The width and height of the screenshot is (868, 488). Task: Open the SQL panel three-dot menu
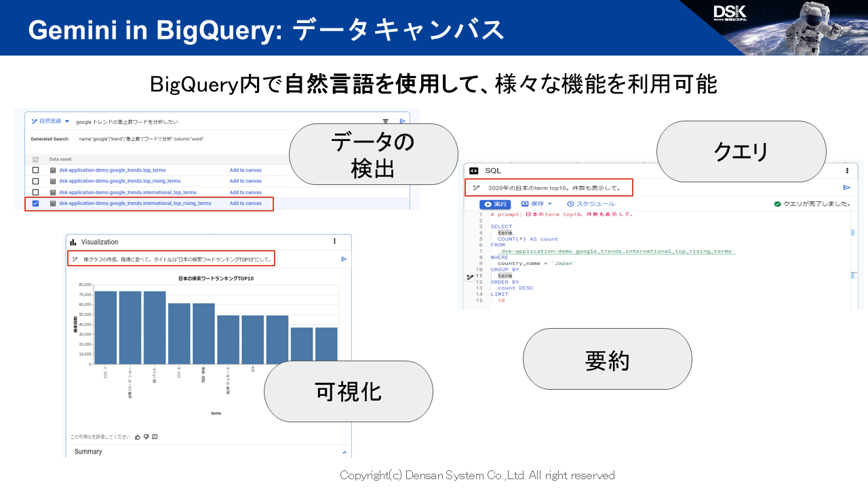[847, 171]
